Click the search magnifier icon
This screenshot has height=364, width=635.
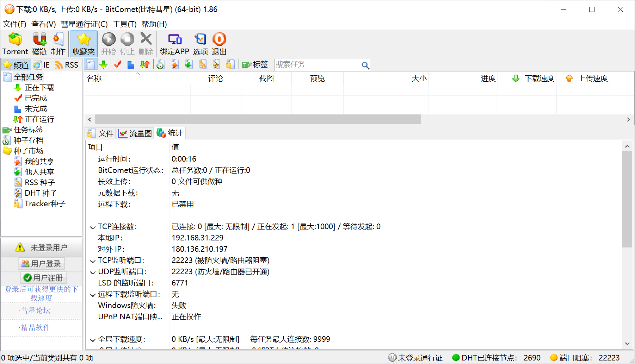coord(365,65)
